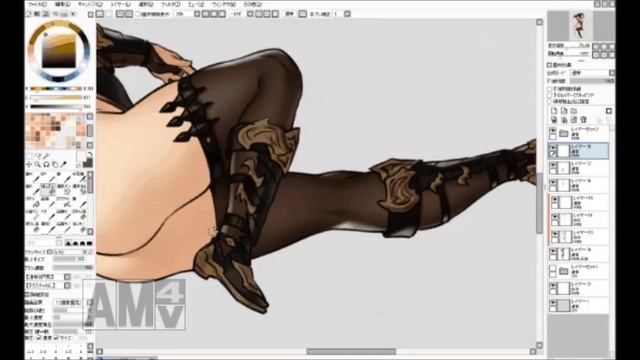Select the hand pan tool
Screen dimensions: 640x360
click(55, 164)
